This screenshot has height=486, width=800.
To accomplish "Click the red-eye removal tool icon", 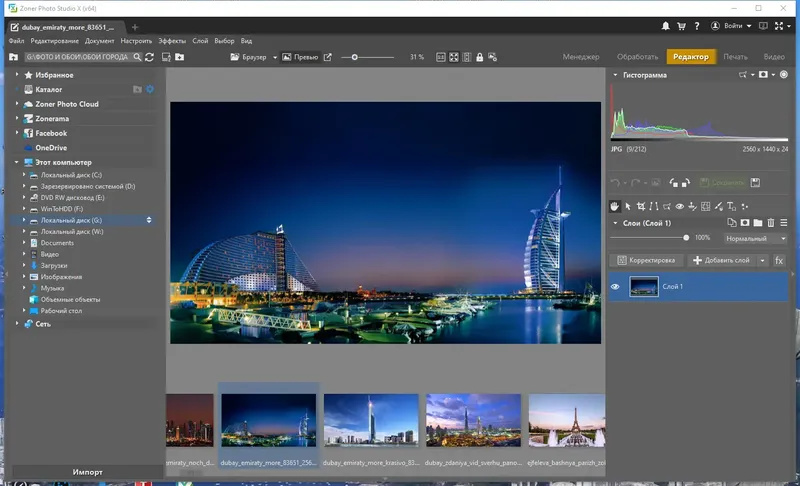I will (x=680, y=206).
